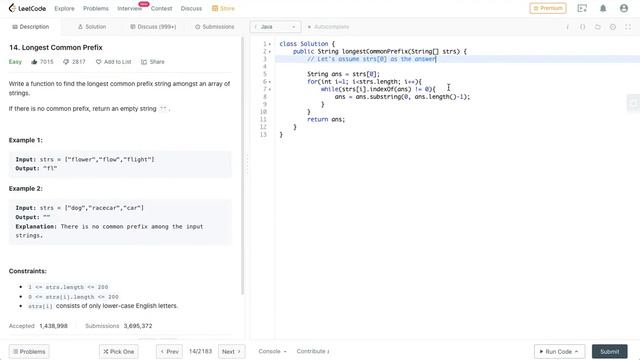Open the playground icon in the header
Image resolution: width=640 pixels, height=360 pixels.
(582, 8)
